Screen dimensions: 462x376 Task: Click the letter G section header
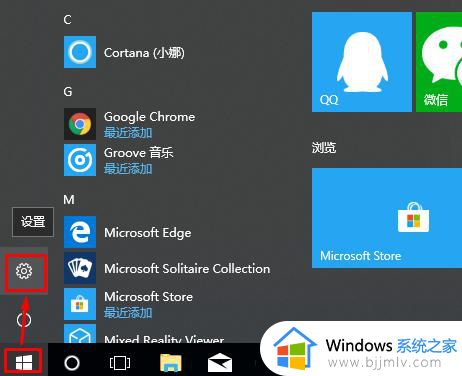pyautogui.click(x=68, y=91)
